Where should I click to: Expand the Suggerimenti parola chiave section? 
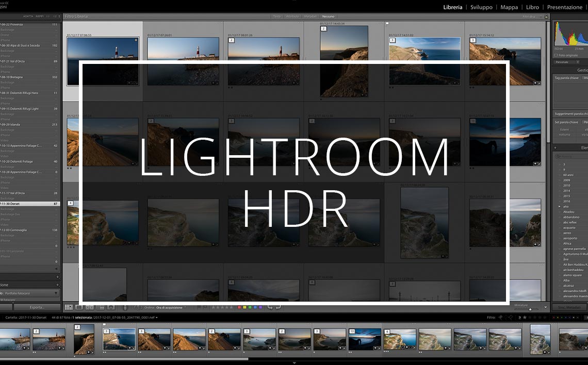[x=571, y=113]
